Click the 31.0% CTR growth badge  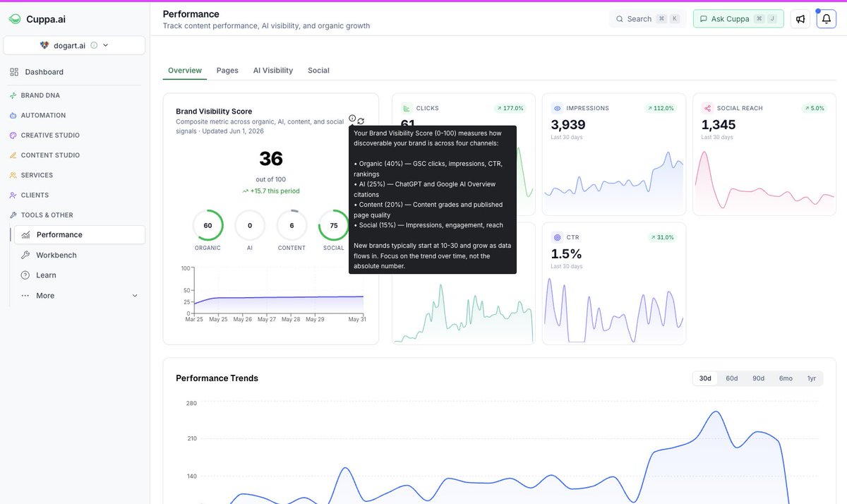click(x=662, y=238)
